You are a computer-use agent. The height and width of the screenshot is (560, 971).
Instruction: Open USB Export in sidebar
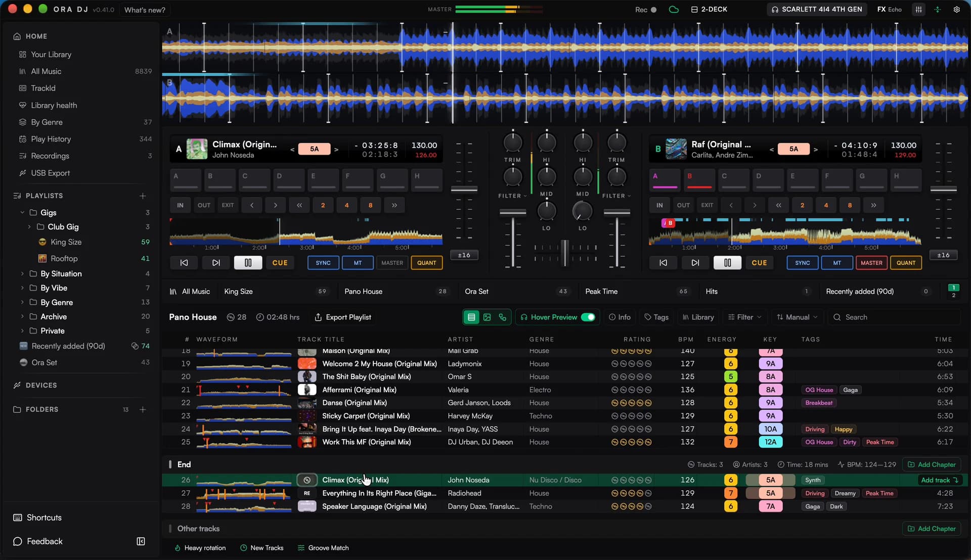pos(51,173)
